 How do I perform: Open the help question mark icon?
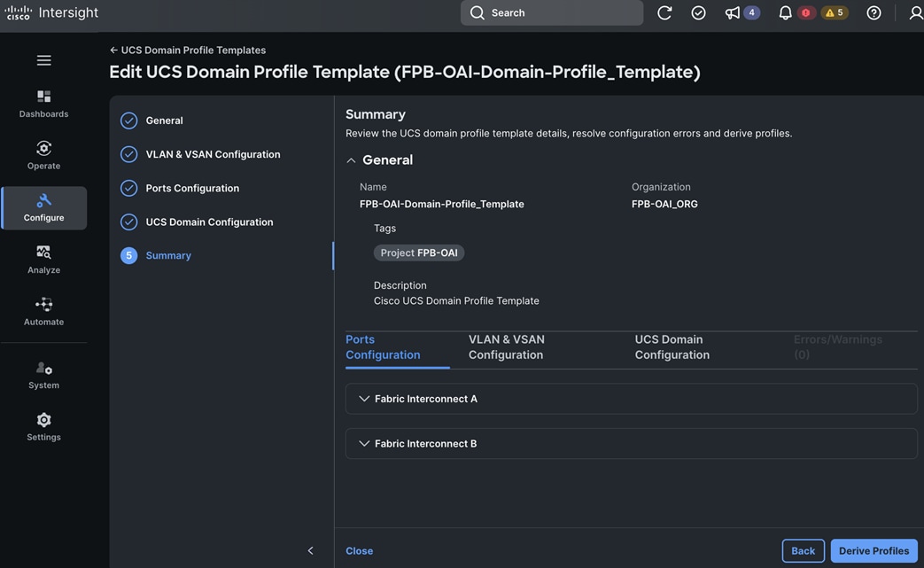point(874,13)
